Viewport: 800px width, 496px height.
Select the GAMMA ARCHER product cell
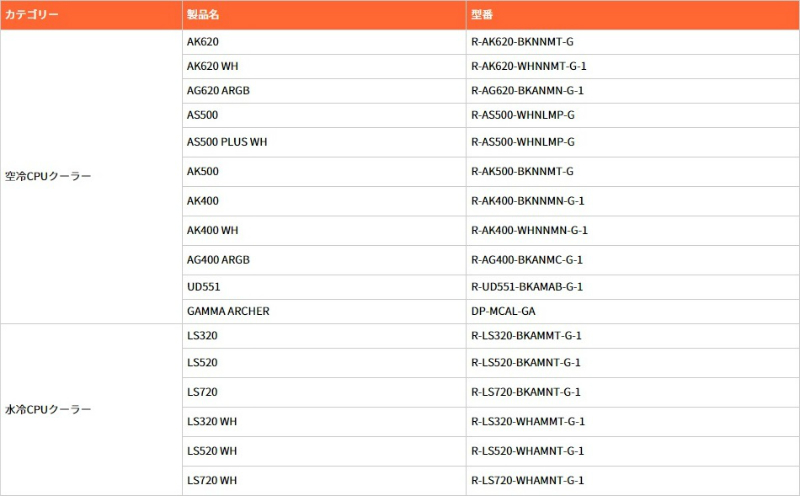[x=228, y=311]
